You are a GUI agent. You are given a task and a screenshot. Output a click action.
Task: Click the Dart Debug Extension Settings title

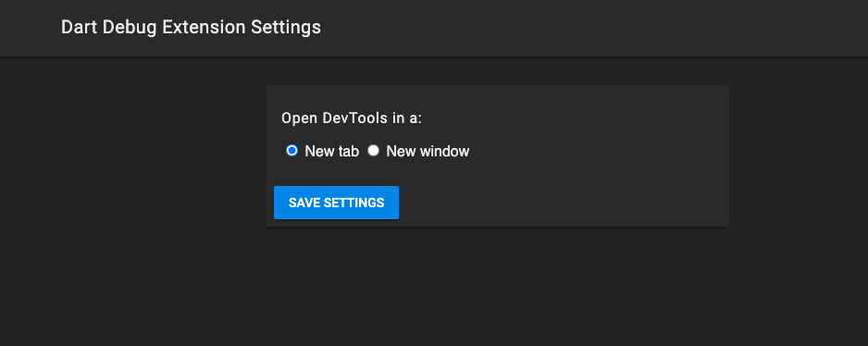click(191, 27)
